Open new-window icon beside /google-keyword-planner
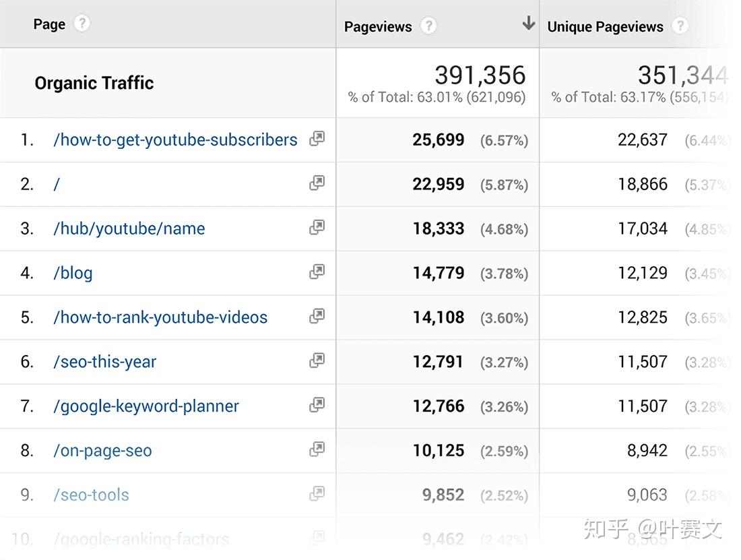Viewport: 741px width, 560px height. click(317, 405)
